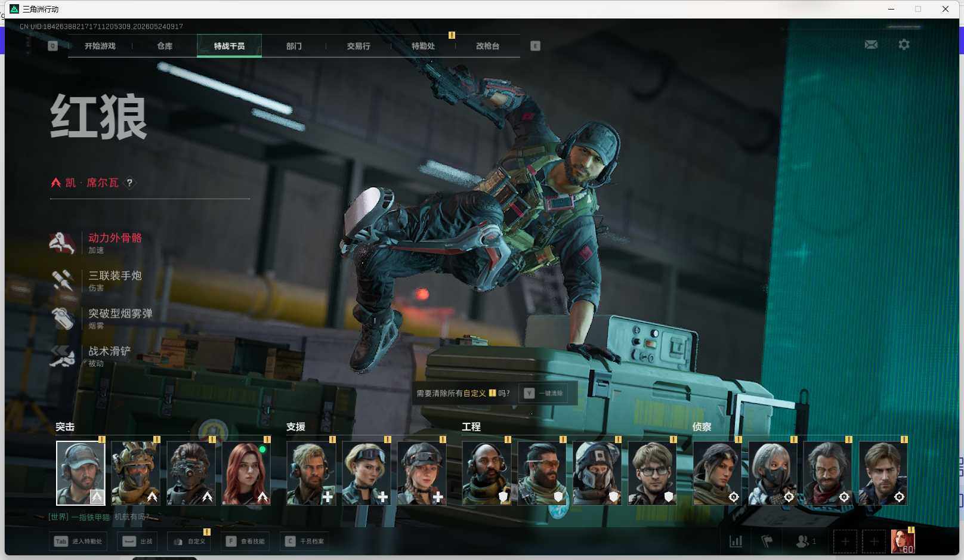The width and height of the screenshot is (964, 560).
Task: Open the red-haired player avatar at bottom right
Action: tap(903, 542)
